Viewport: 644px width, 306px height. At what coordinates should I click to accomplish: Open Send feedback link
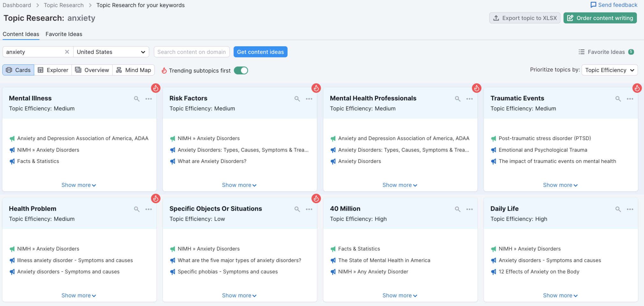point(614,5)
